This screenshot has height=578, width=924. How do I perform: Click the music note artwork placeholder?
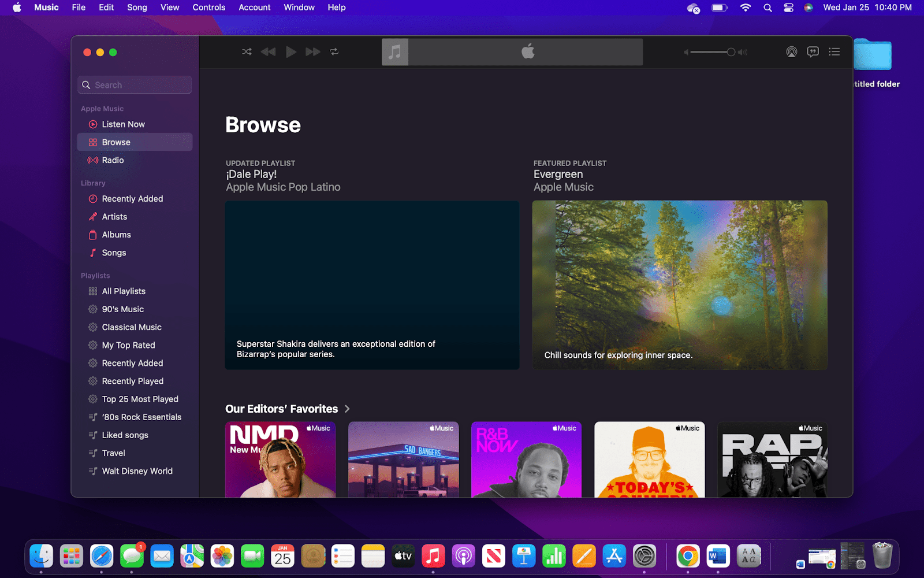coord(395,52)
